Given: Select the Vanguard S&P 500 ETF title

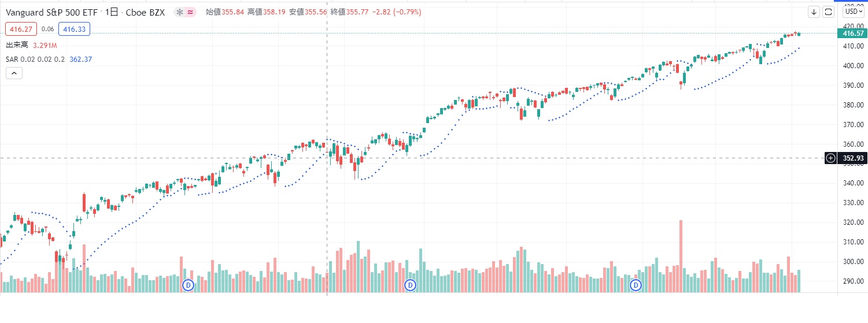Looking at the screenshot, I should click(51, 12).
